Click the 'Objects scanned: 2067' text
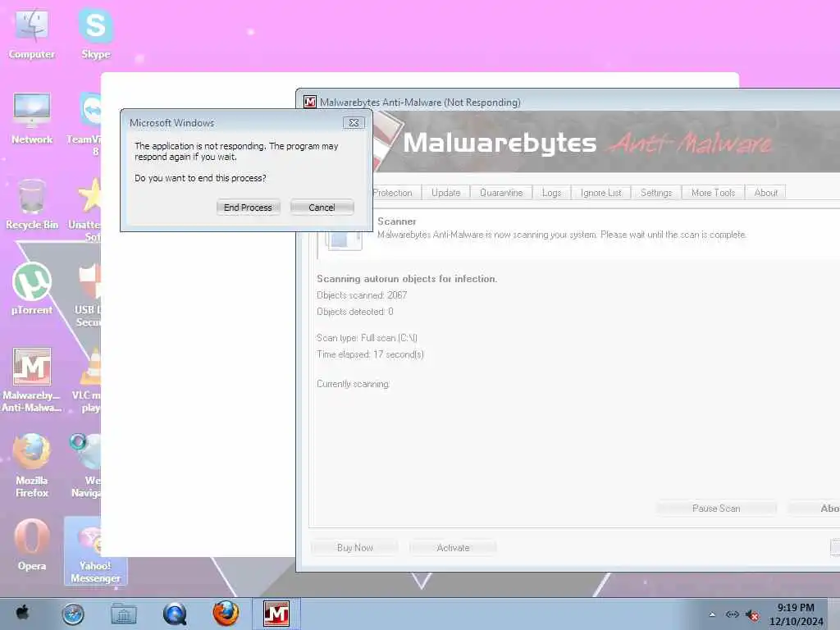 click(362, 295)
